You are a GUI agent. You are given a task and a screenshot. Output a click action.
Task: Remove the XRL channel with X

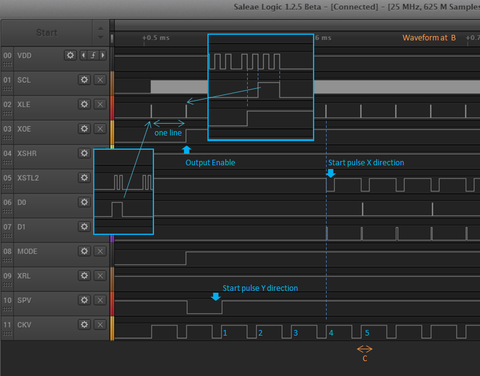point(100,276)
